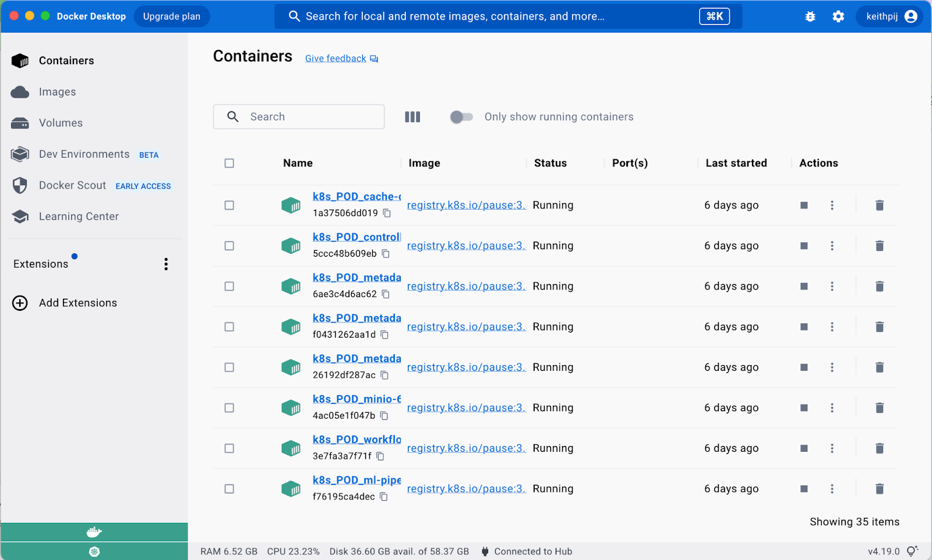This screenshot has height=560, width=932.
Task: Copy container ID 6ae3c4d6ac62
Action: pos(386,295)
